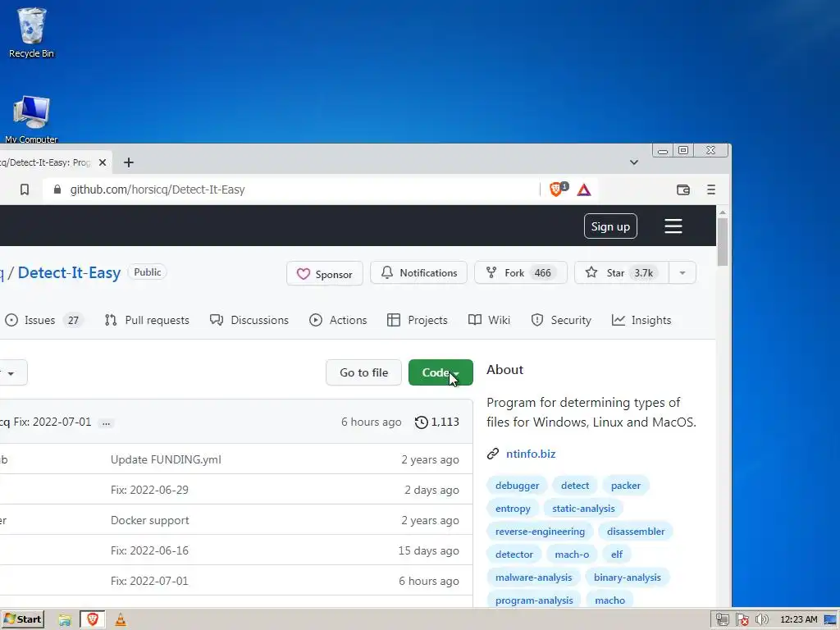The height and width of the screenshot is (630, 840).
Task: Open Brave Shields lion icon
Action: point(556,189)
